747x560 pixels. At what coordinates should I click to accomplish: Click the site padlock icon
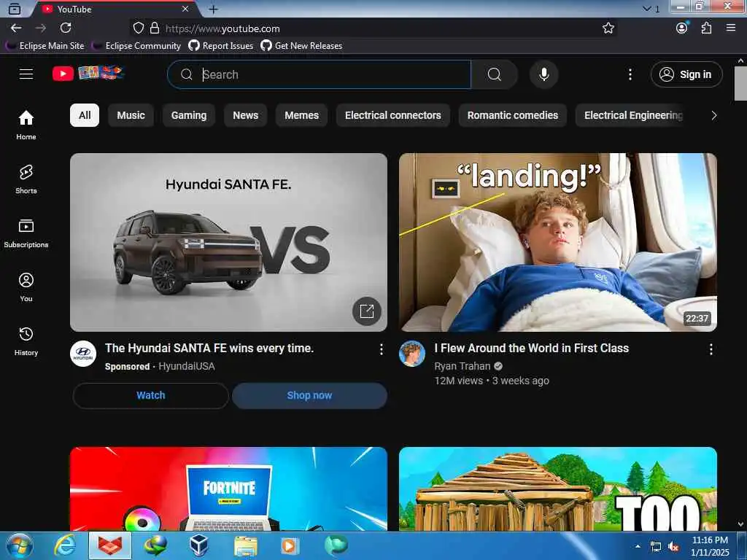(x=155, y=28)
